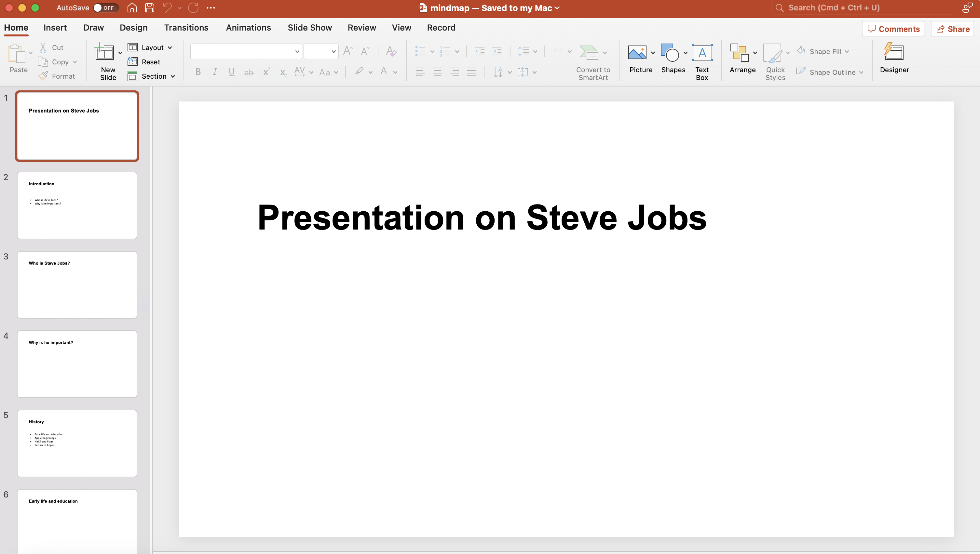The image size is (980, 554).
Task: Click the Reset slide icon
Action: pyautogui.click(x=132, y=62)
